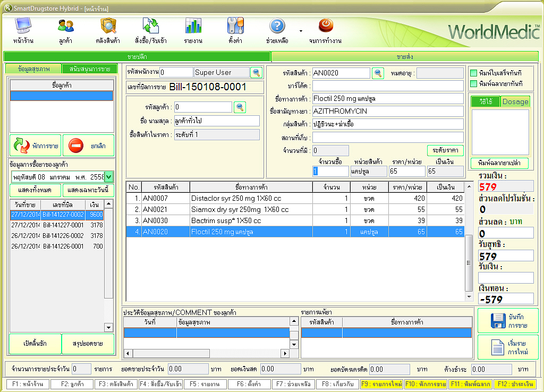Screen dimensions: 544x392
Task: Open the สั่งซื้อ/รับเข้า purchase icon
Action: (x=150, y=27)
